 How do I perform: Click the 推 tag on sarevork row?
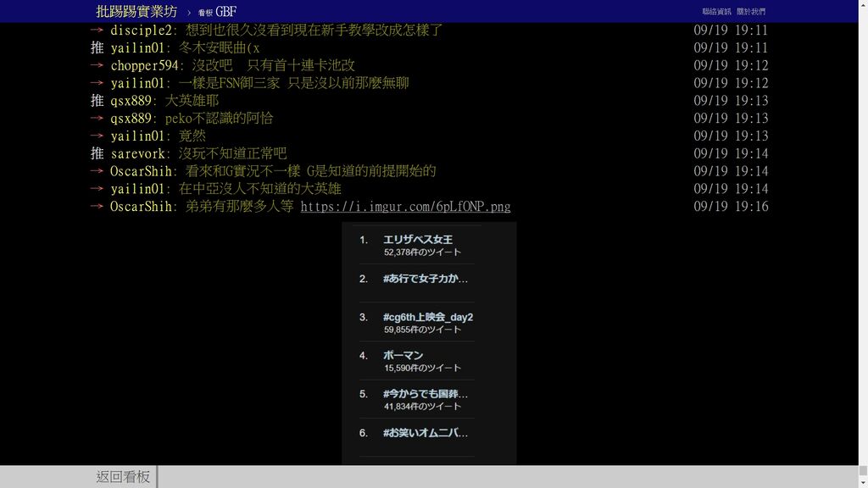click(x=97, y=153)
